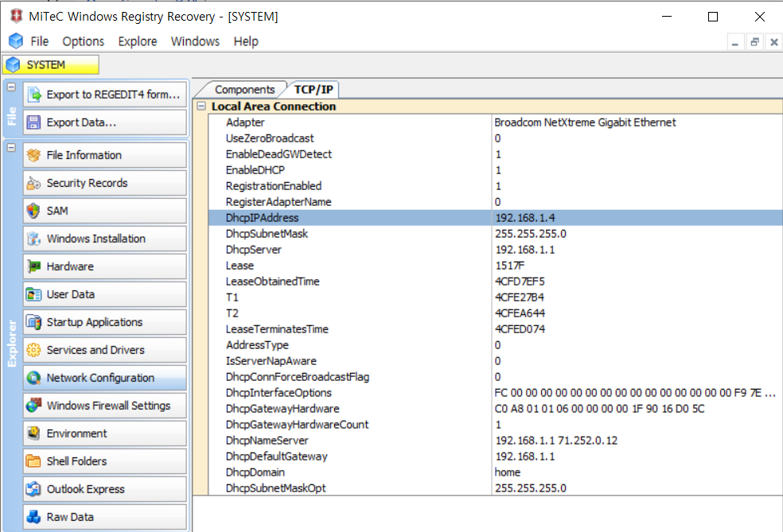The height and width of the screenshot is (532, 783).
Task: Click the Windows Firewall Settings icon
Action: coord(34,406)
